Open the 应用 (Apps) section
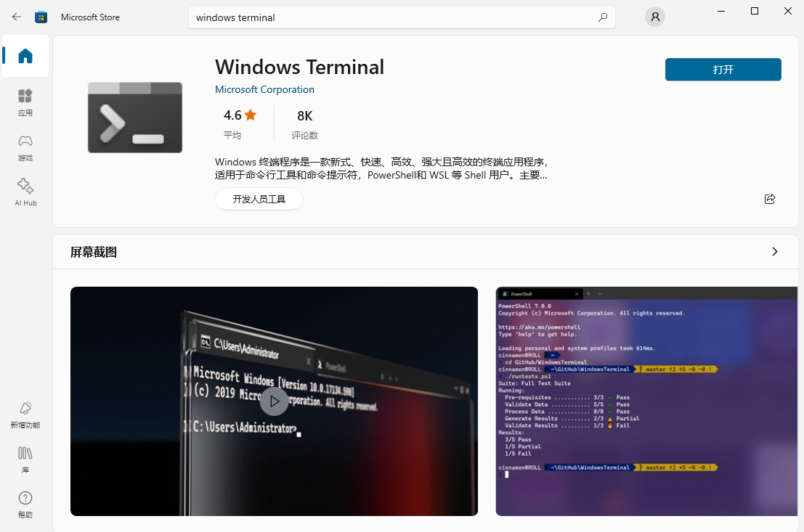Screen dimensions: 804x532 25,102
